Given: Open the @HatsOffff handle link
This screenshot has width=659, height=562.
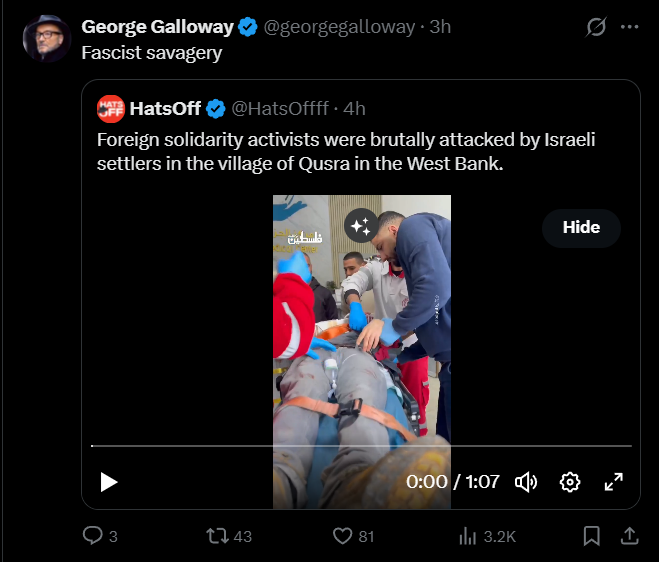Looking at the screenshot, I should point(282,107).
